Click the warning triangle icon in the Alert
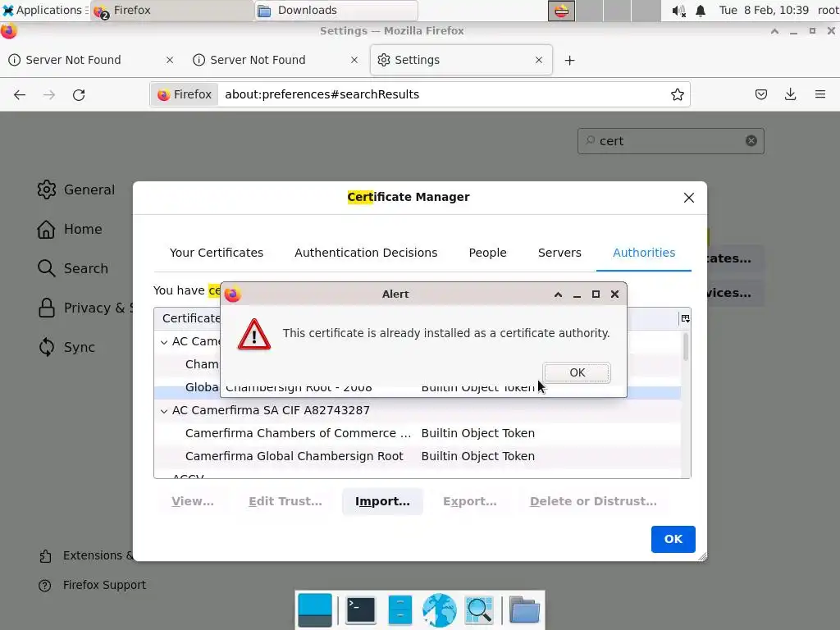 (254, 334)
